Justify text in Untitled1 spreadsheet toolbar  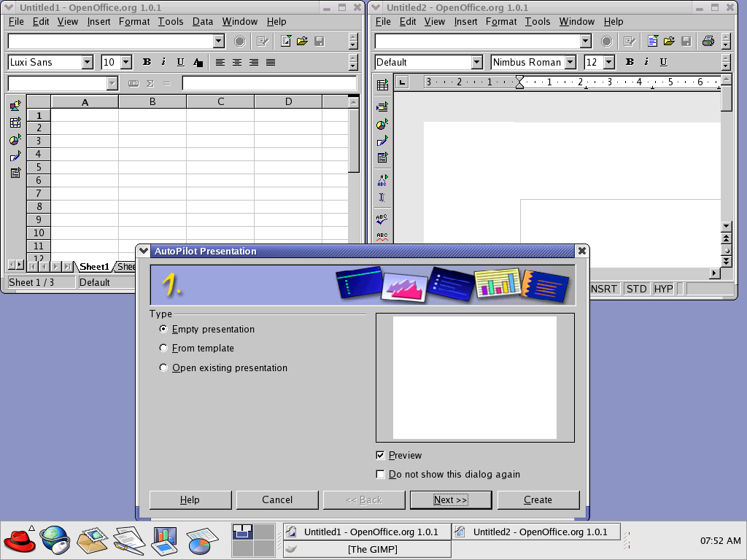pos(271,62)
